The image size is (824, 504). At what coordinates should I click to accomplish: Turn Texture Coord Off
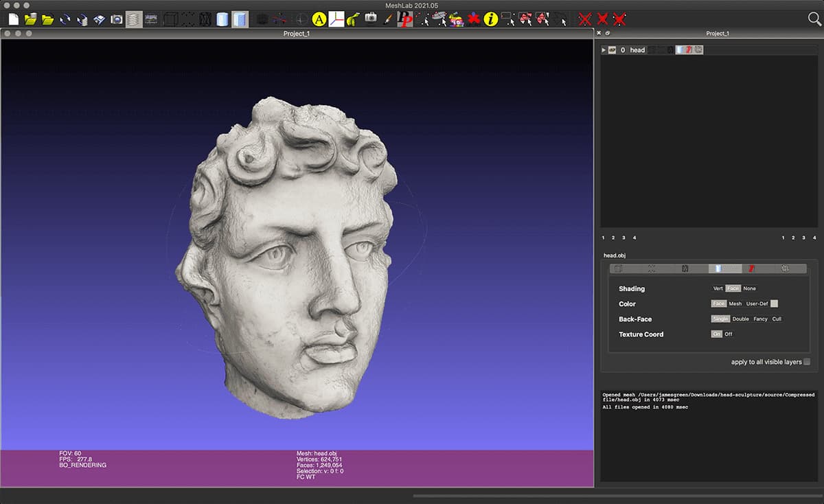tap(727, 334)
